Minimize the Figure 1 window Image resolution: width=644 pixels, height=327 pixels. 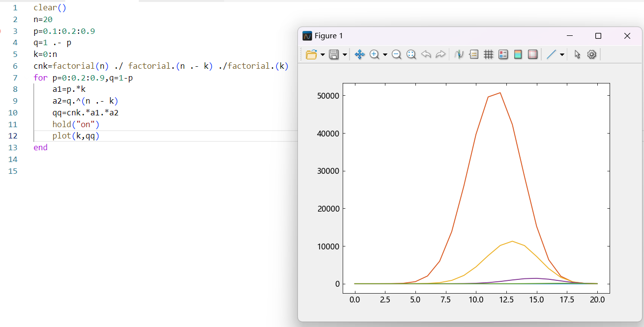tap(569, 36)
